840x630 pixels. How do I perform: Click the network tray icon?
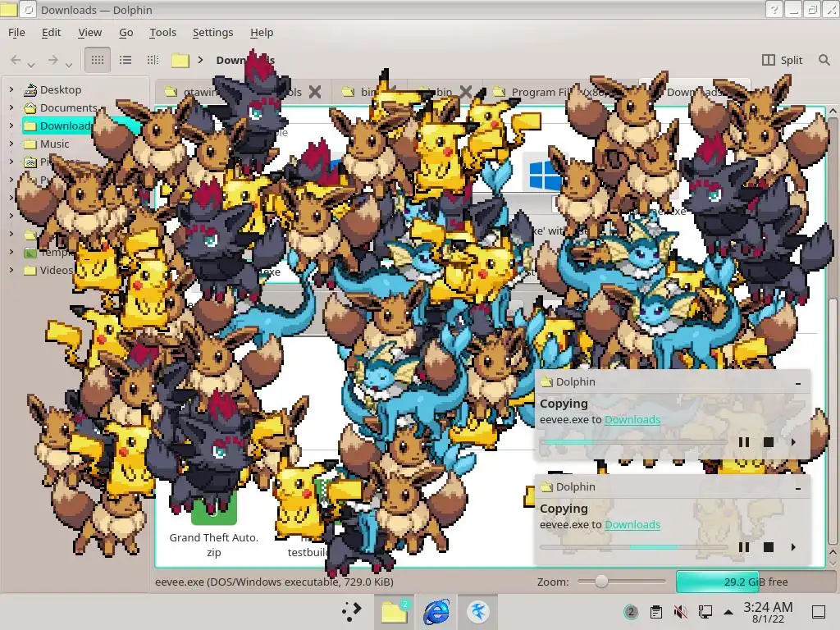(705, 612)
